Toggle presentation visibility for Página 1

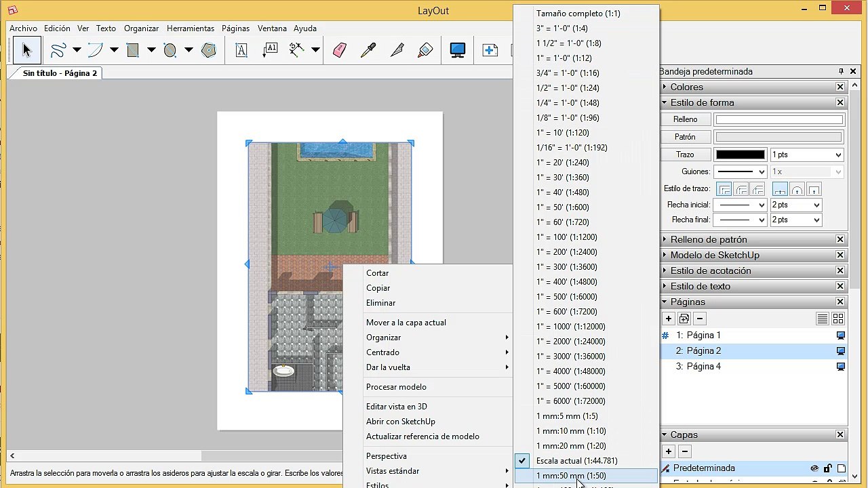tap(841, 335)
